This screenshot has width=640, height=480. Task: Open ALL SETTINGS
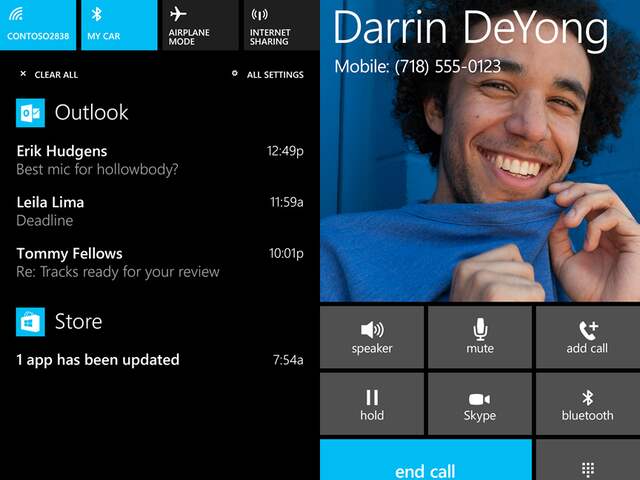[268, 75]
